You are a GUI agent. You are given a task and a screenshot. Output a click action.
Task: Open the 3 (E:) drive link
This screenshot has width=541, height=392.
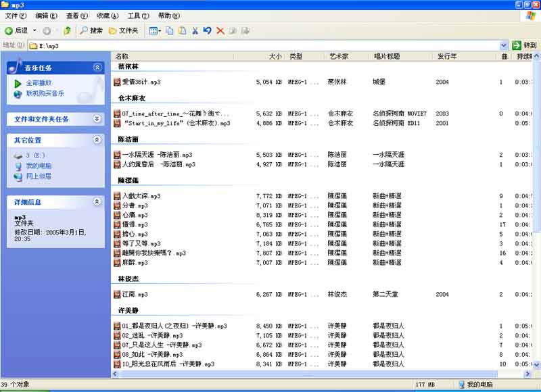36,155
